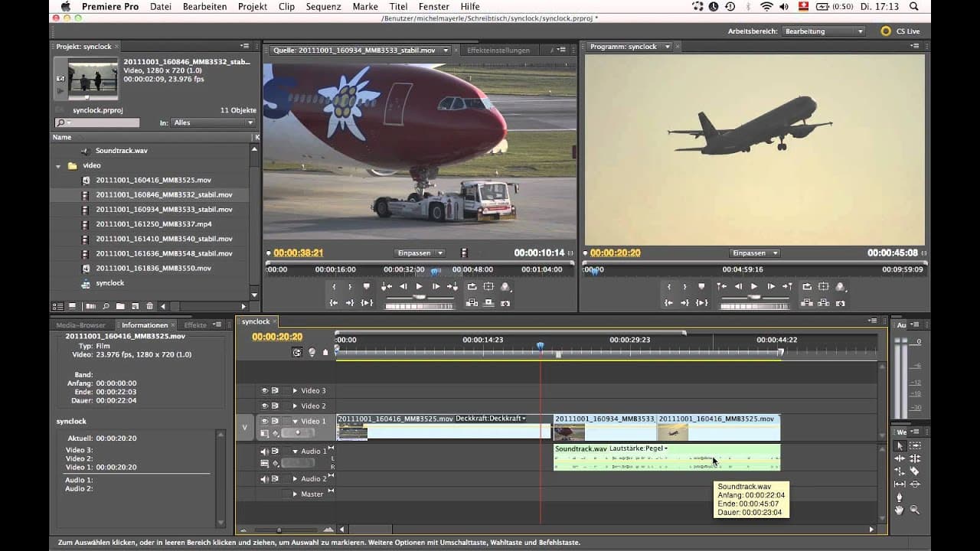Click the Soundtrack.wav audio clip in timeline
The height and width of the screenshot is (551, 980).
667,457
